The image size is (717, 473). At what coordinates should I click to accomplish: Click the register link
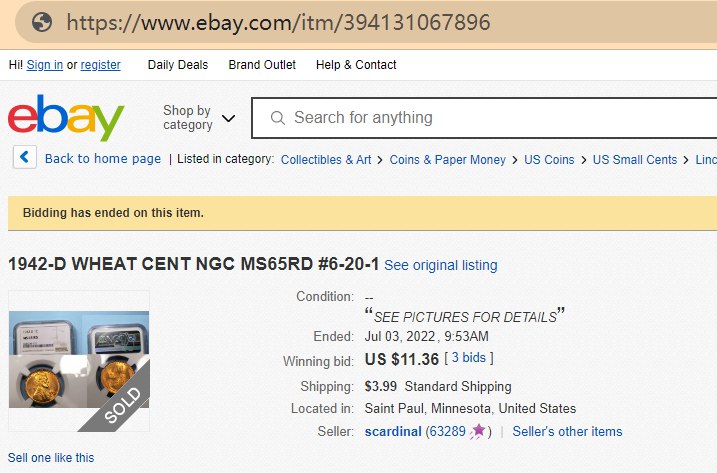(x=101, y=65)
